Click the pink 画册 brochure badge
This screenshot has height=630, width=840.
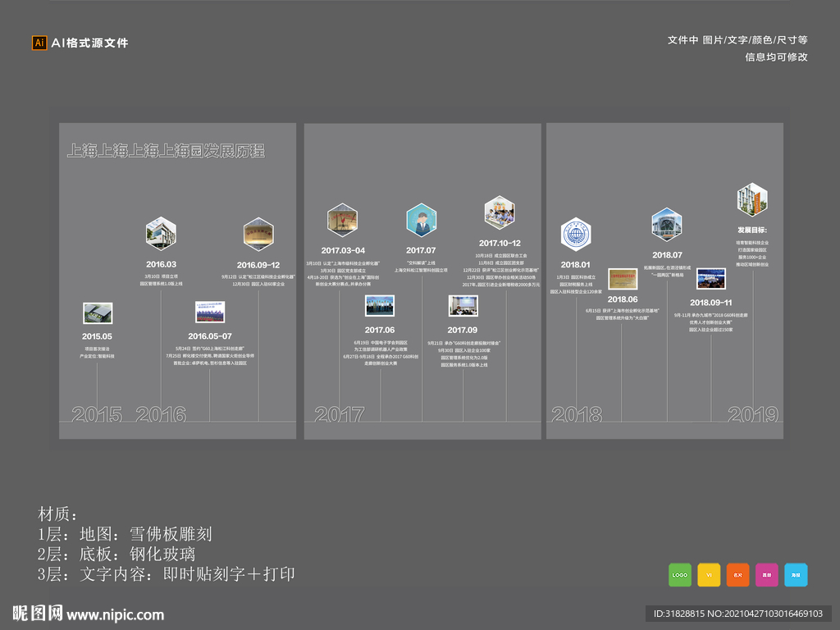[766, 575]
